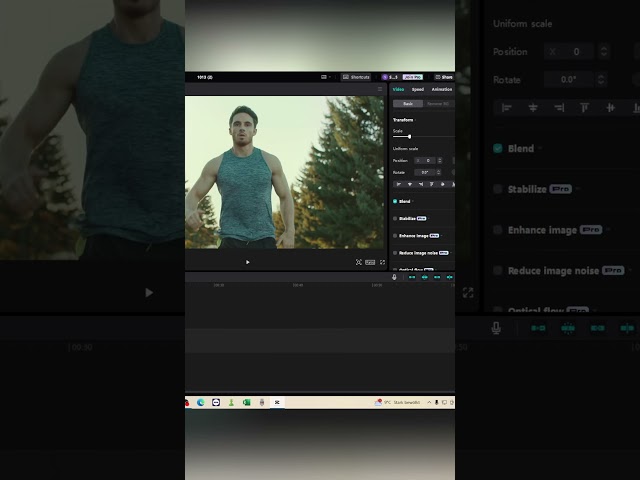This screenshot has height=480, width=640.
Task: Click the Scale slider handle
Action: (409, 137)
